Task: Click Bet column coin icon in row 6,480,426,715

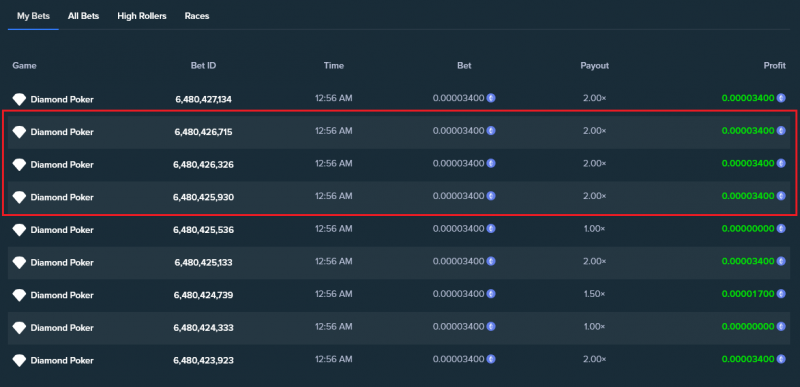Action: [491, 131]
